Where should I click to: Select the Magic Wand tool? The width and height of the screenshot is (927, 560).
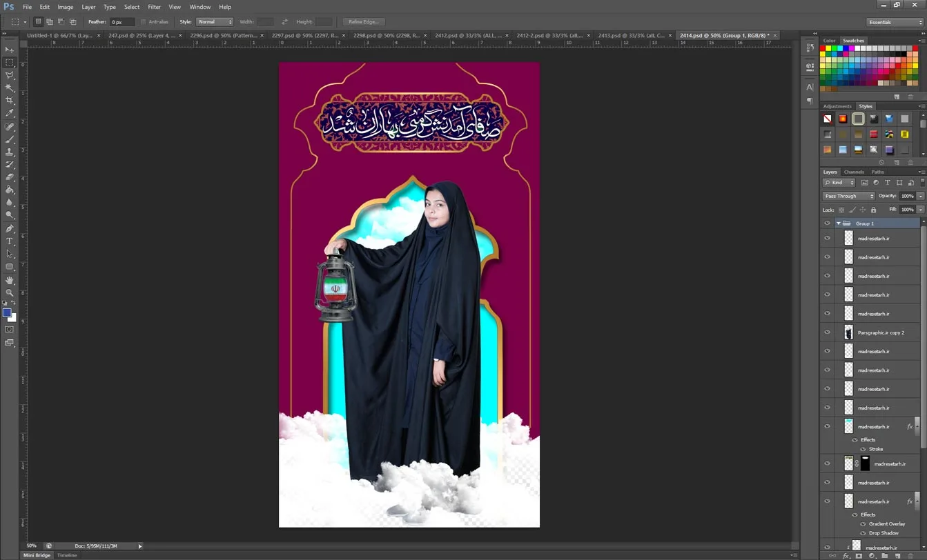pyautogui.click(x=10, y=88)
